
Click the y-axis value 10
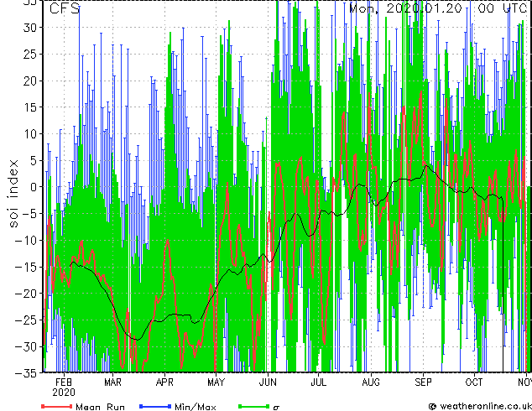pyautogui.click(x=29, y=134)
